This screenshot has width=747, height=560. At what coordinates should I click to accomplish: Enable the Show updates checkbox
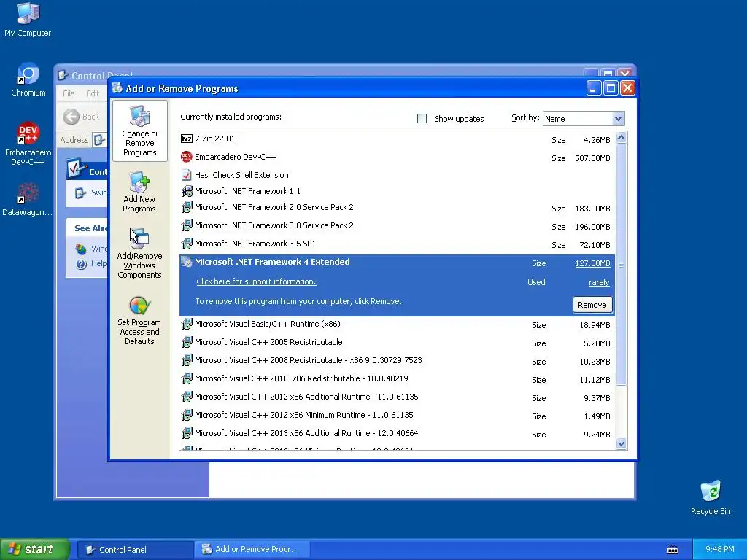[x=422, y=119]
